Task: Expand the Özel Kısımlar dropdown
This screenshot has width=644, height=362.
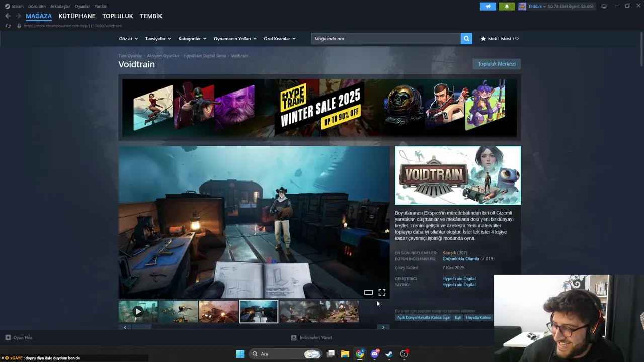Action: tap(280, 39)
